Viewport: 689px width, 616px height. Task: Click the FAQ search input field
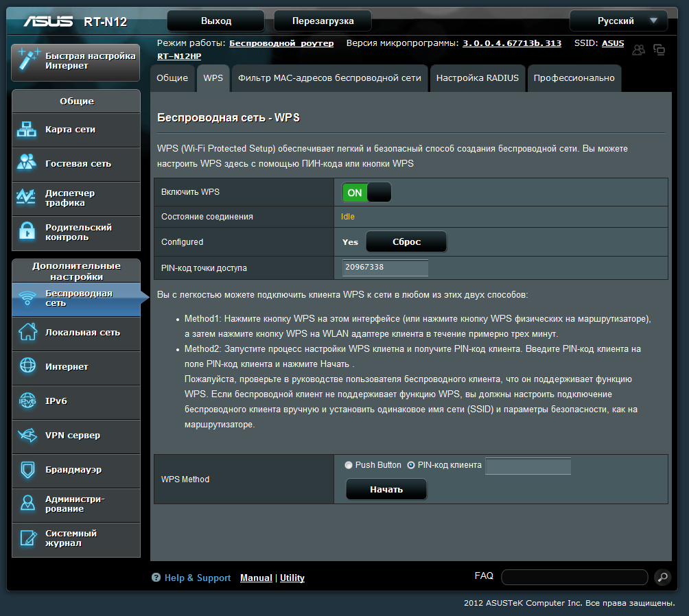coord(574,577)
